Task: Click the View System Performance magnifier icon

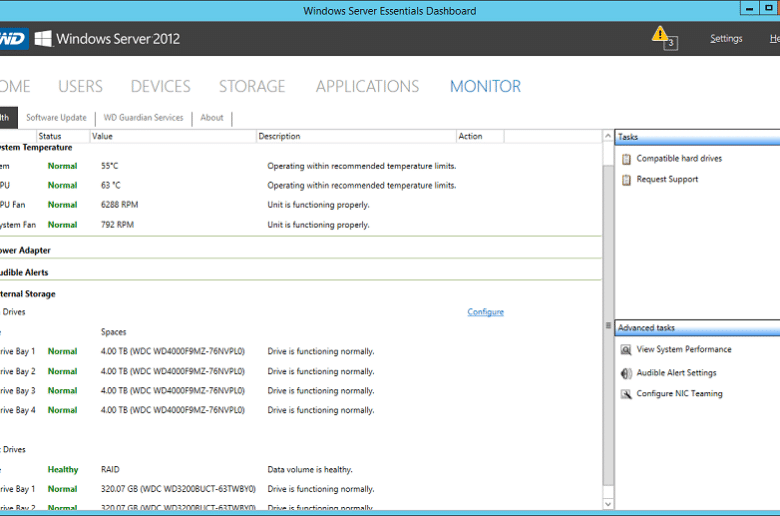Action: tap(626, 350)
